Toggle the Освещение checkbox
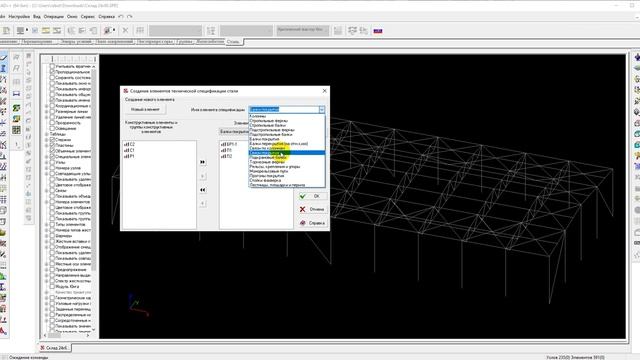640x360 pixels. coord(52,128)
